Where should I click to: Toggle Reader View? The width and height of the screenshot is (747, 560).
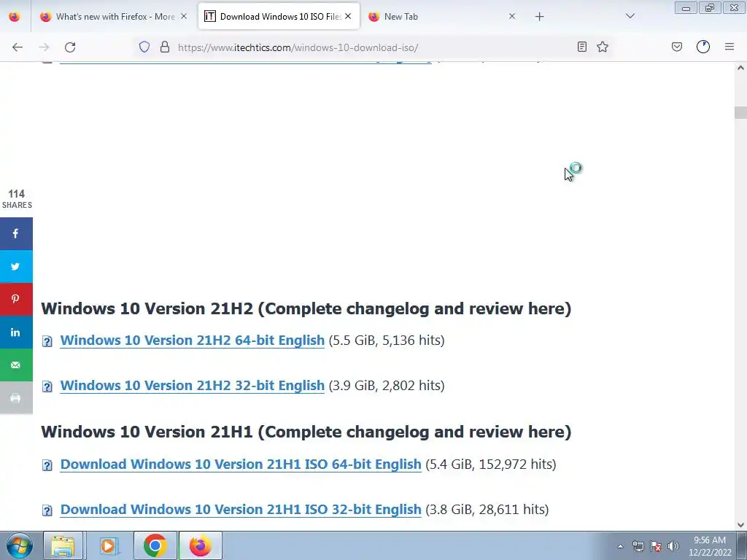click(x=581, y=47)
